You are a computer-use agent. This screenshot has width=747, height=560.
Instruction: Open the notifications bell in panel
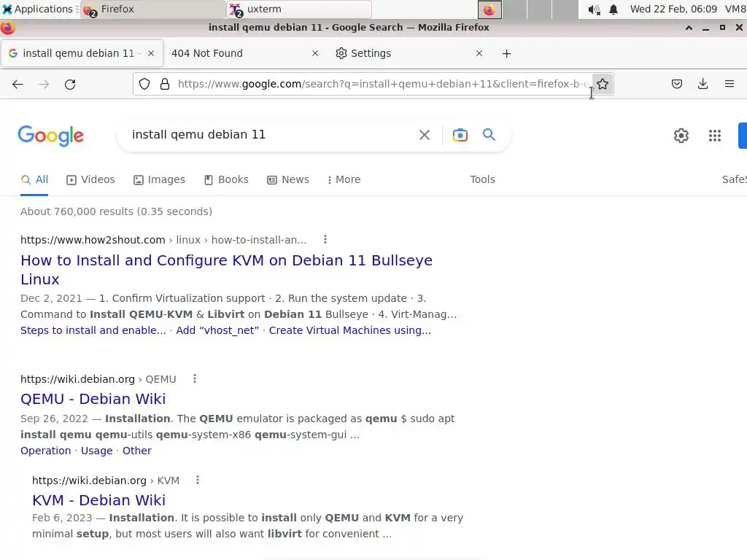(x=614, y=9)
